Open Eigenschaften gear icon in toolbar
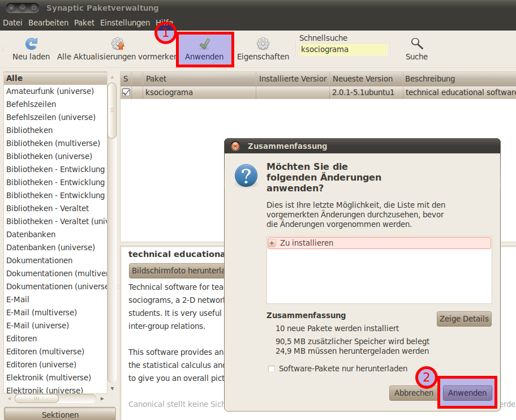 pos(263,44)
